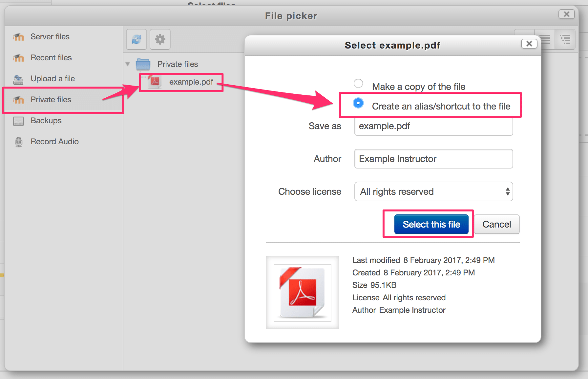
Task: Select "Make a copy of the file" option
Action: (358, 83)
